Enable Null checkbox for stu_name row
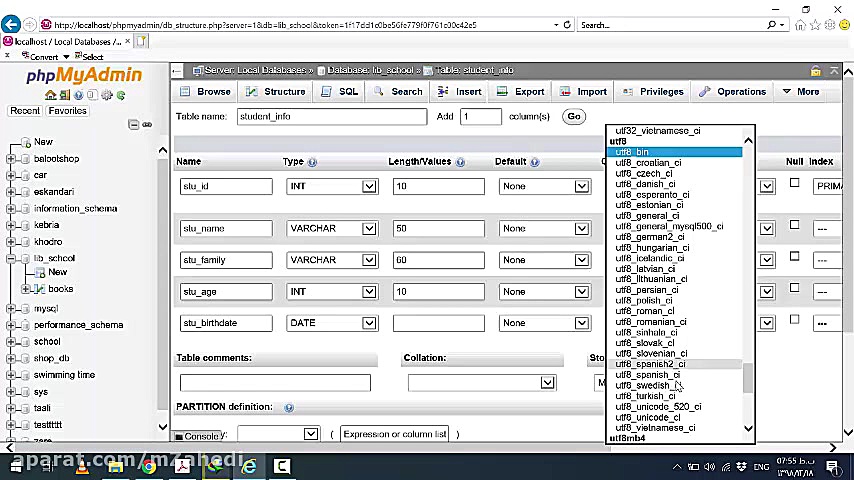 pyautogui.click(x=794, y=225)
